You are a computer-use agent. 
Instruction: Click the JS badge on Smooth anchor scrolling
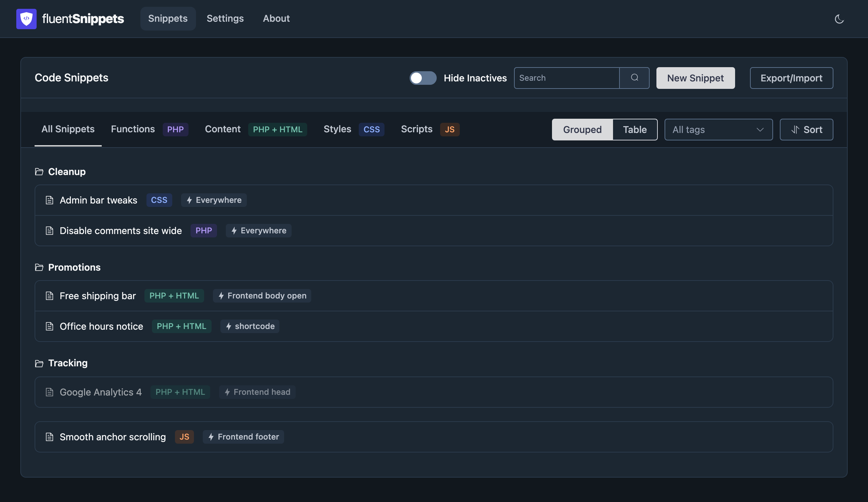click(x=184, y=437)
